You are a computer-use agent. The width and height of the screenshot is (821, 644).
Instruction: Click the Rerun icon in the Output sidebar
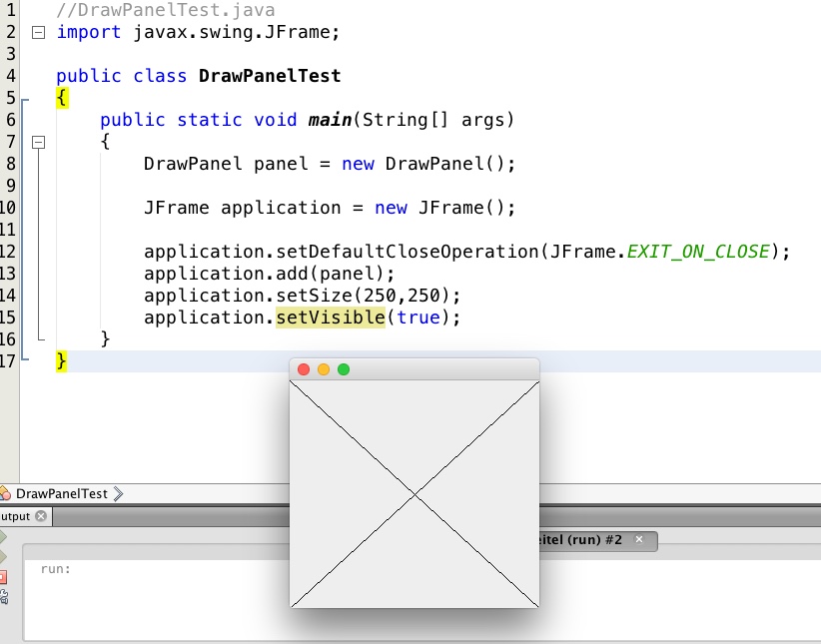pos(4,535)
